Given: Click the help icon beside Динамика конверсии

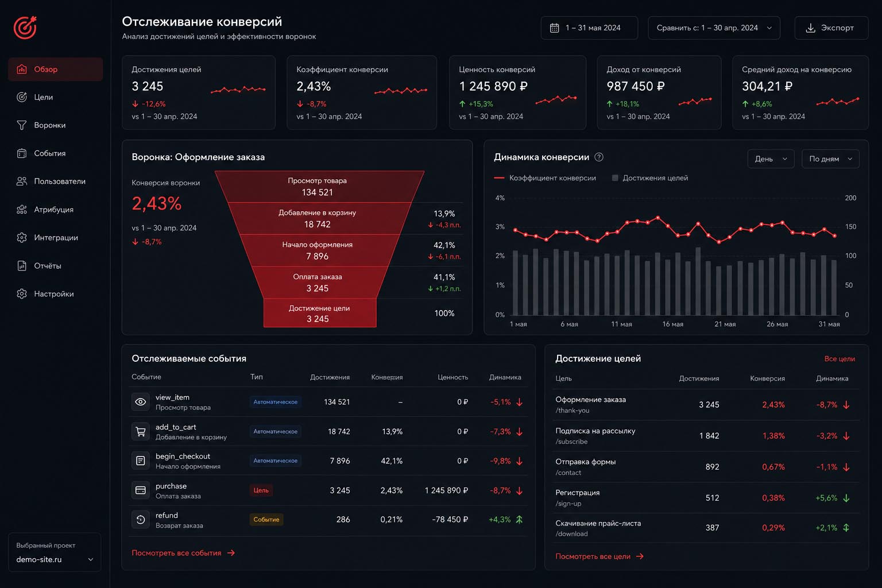Looking at the screenshot, I should pos(599,157).
